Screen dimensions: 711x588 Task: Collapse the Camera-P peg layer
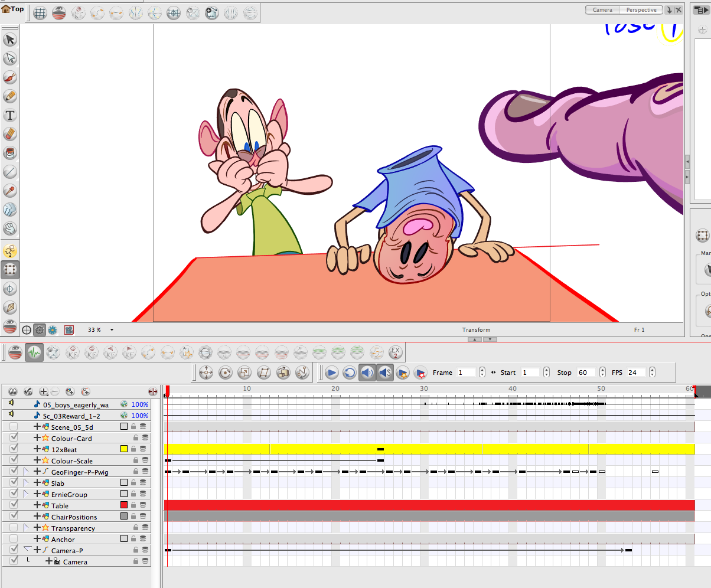[27, 549]
